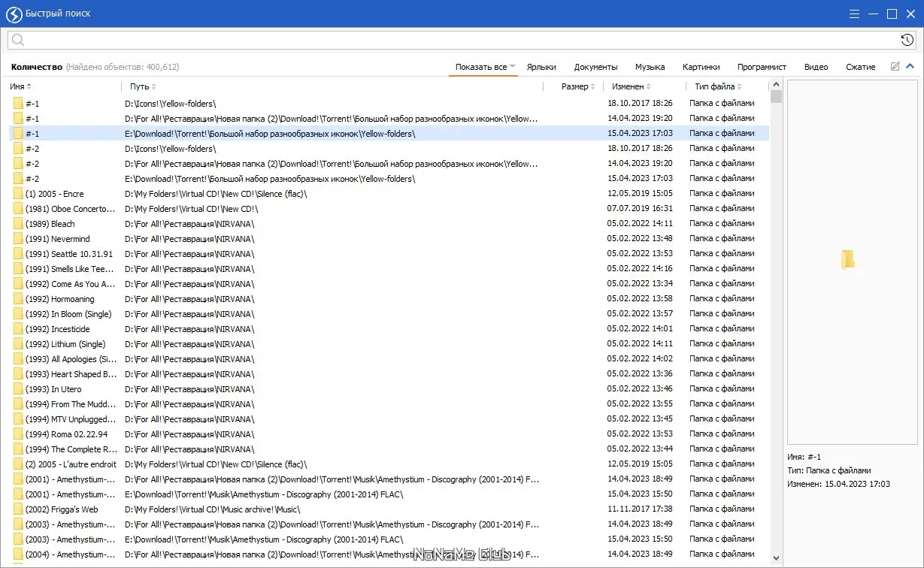The image size is (924, 568).
Task: Click into the search input field
Action: point(451,40)
